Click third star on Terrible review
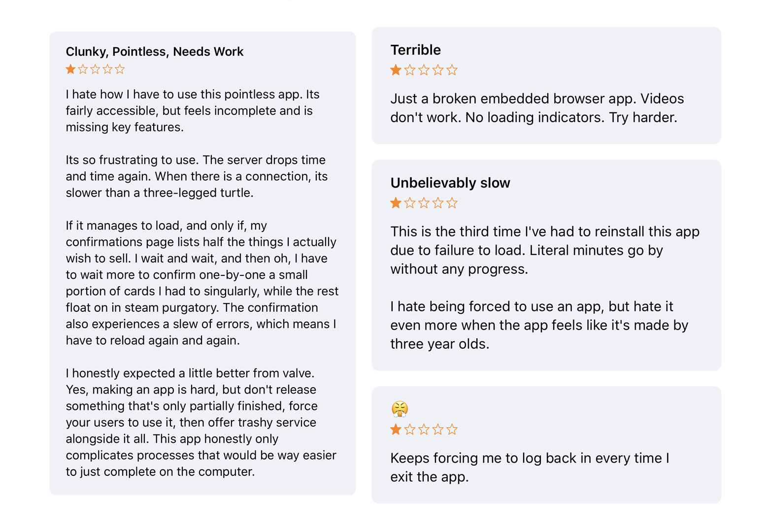This screenshot has height=532, width=768. click(x=424, y=70)
